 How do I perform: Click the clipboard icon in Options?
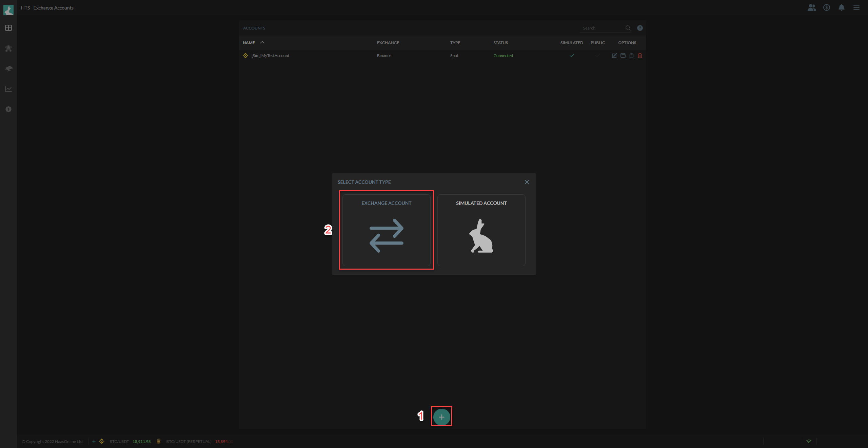click(x=631, y=56)
